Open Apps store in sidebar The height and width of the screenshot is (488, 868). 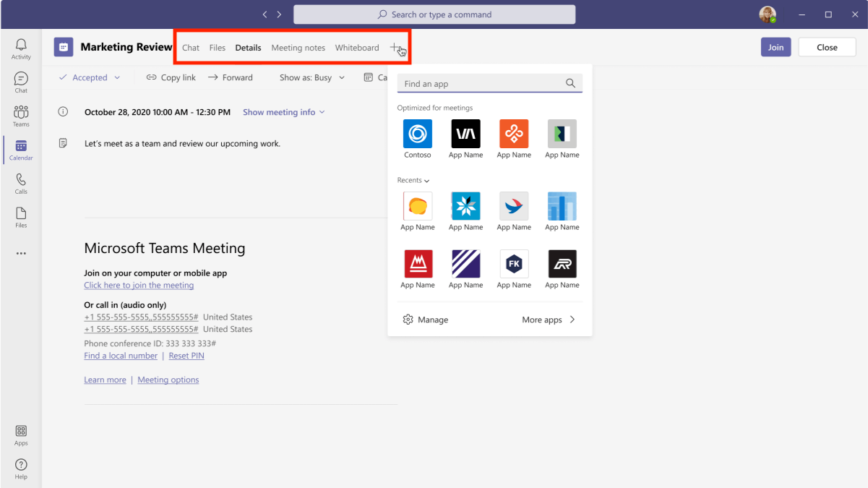(21, 435)
